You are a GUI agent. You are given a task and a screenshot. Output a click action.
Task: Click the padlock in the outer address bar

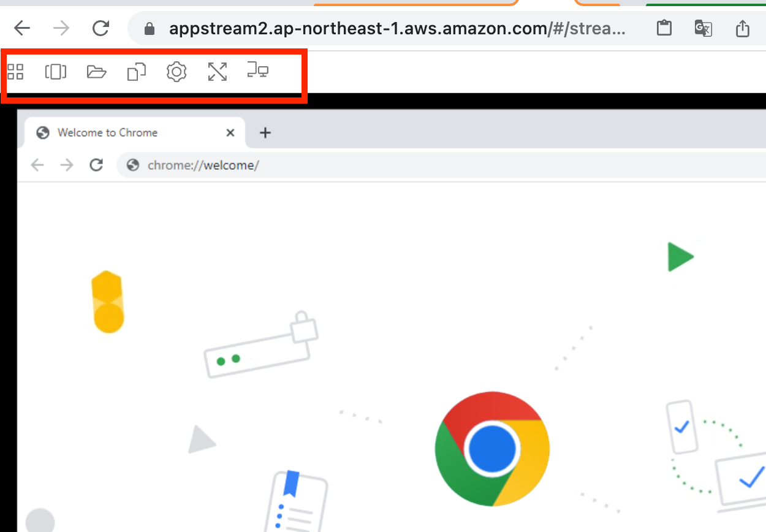click(x=149, y=28)
